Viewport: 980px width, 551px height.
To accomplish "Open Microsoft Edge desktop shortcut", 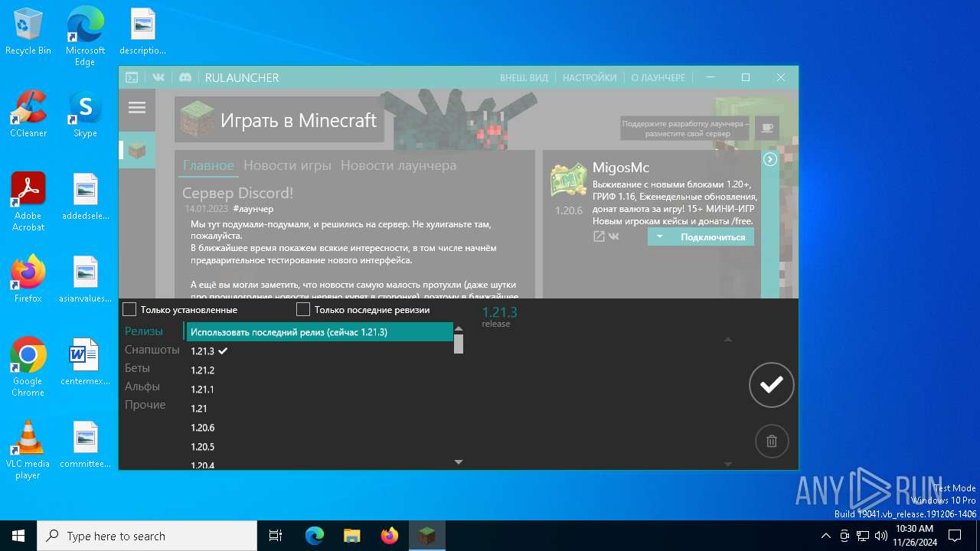I will (85, 37).
